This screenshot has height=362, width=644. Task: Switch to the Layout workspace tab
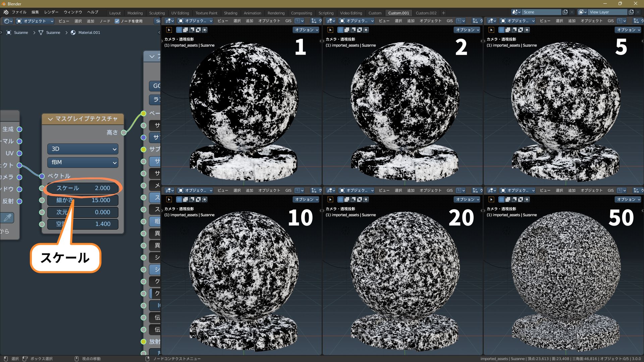[115, 13]
